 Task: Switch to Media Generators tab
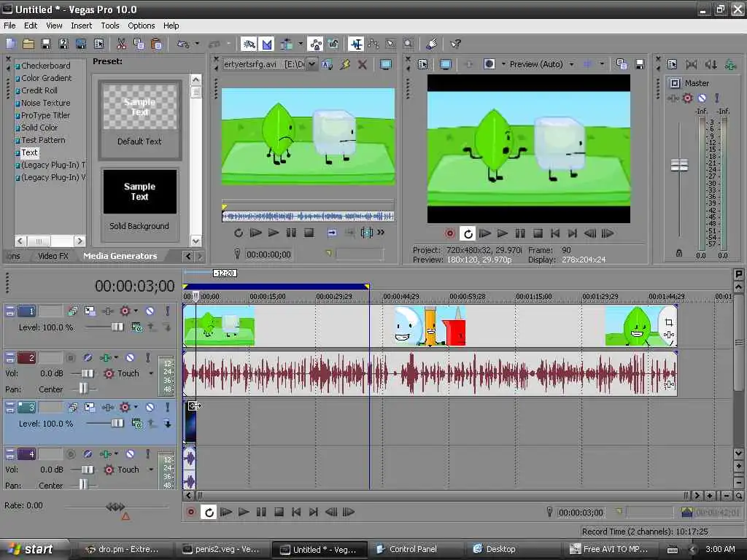[x=120, y=256]
